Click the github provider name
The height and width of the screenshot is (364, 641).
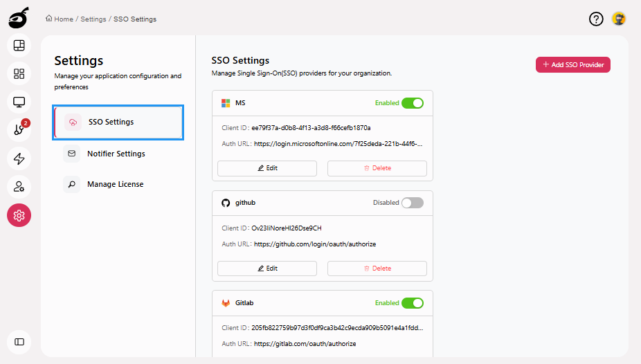[245, 203]
